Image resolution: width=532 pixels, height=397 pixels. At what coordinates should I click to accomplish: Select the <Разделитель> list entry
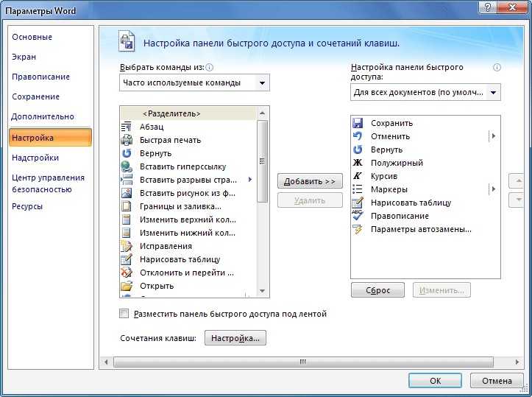point(188,113)
